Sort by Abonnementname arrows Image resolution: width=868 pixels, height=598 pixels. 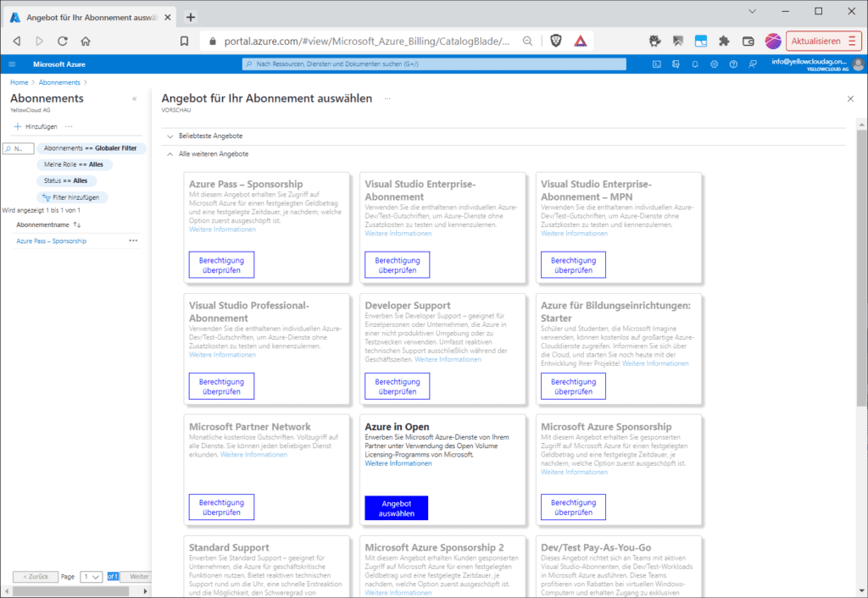pos(77,224)
